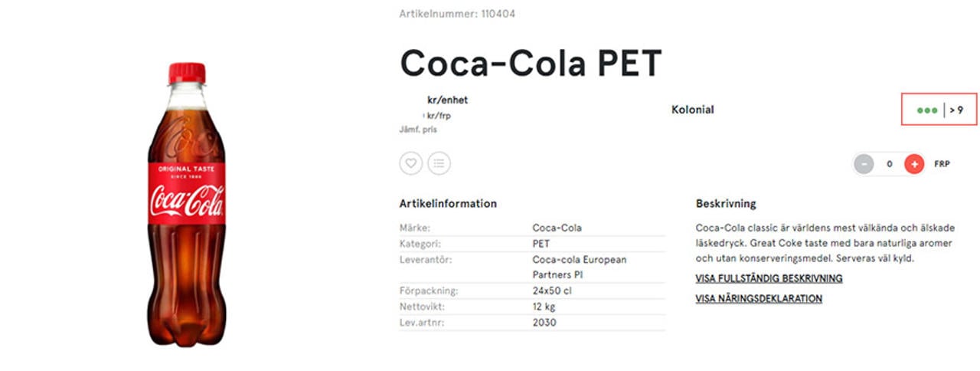The height and width of the screenshot is (371, 980).
Task: Open VISA NÄRINGSDEKLARATION link
Action: (759, 298)
